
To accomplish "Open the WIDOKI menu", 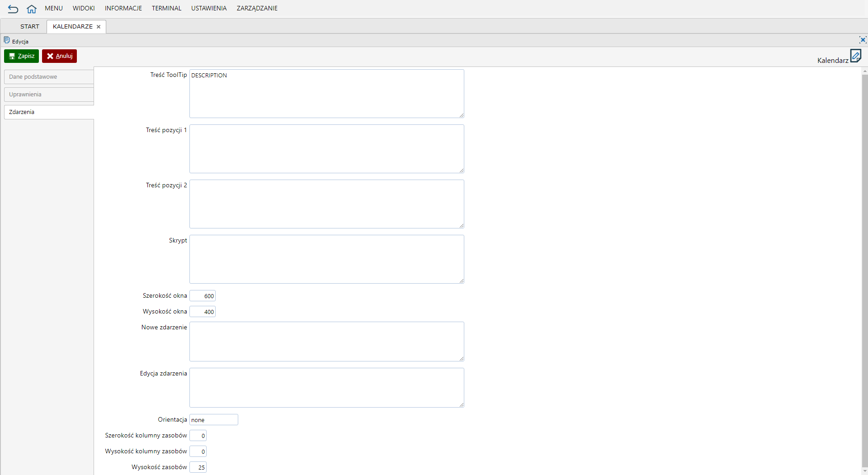I will (x=84, y=8).
